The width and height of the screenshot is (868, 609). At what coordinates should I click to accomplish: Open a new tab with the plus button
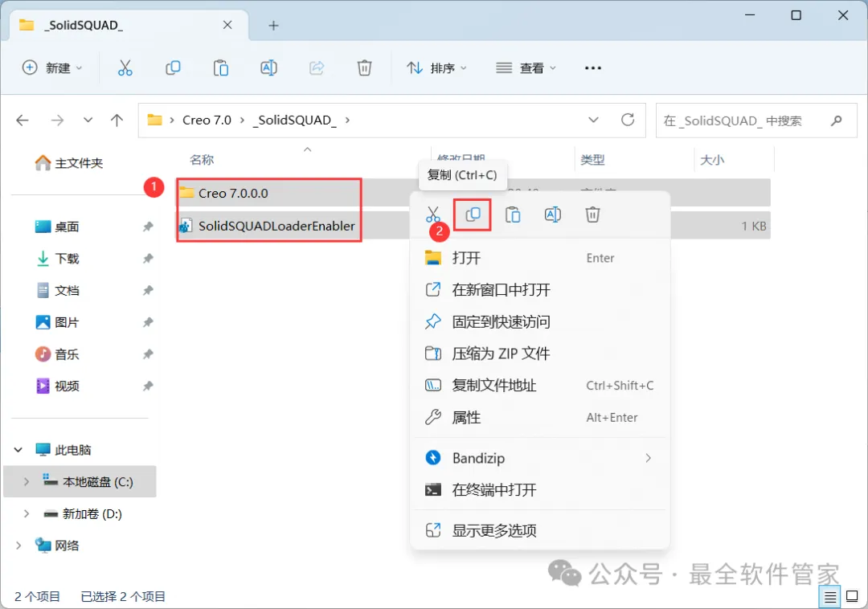[x=273, y=26]
